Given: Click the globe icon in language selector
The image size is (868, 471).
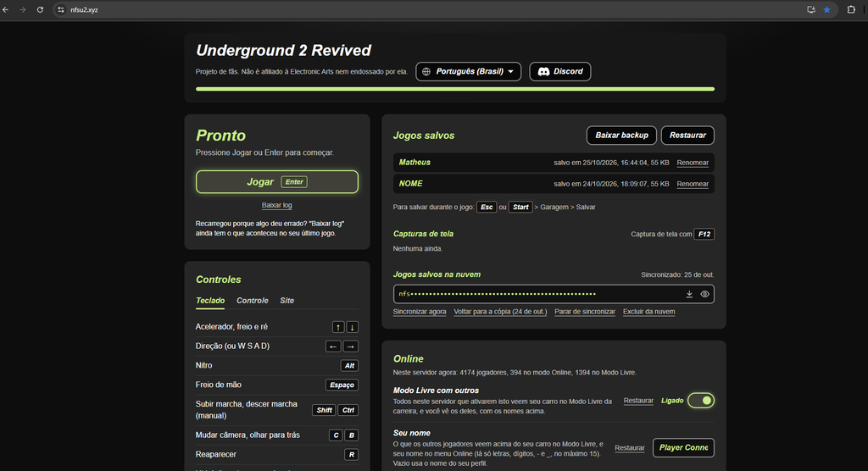Looking at the screenshot, I should [426, 71].
